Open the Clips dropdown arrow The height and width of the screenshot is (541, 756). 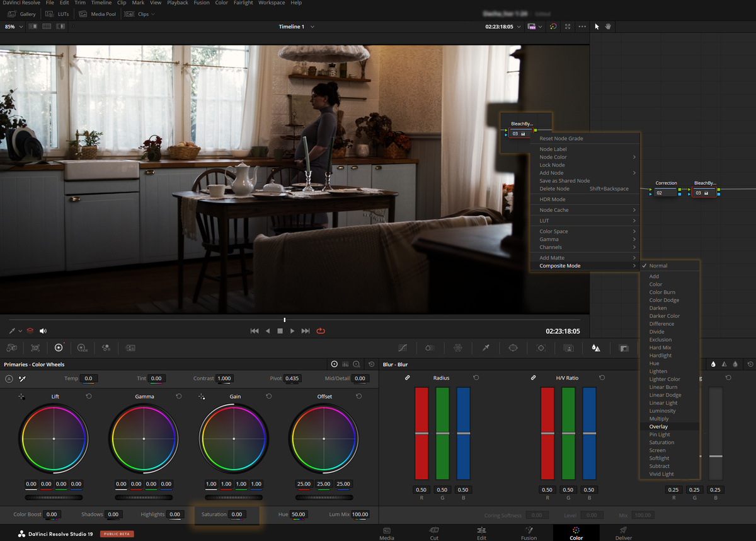pyautogui.click(x=153, y=14)
